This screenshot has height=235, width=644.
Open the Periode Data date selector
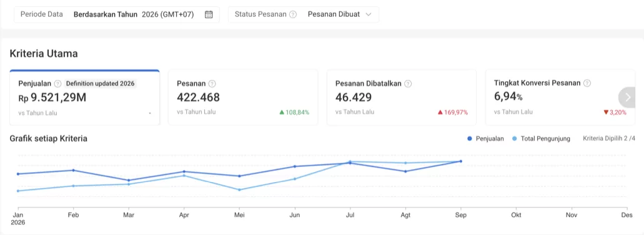[117, 14]
